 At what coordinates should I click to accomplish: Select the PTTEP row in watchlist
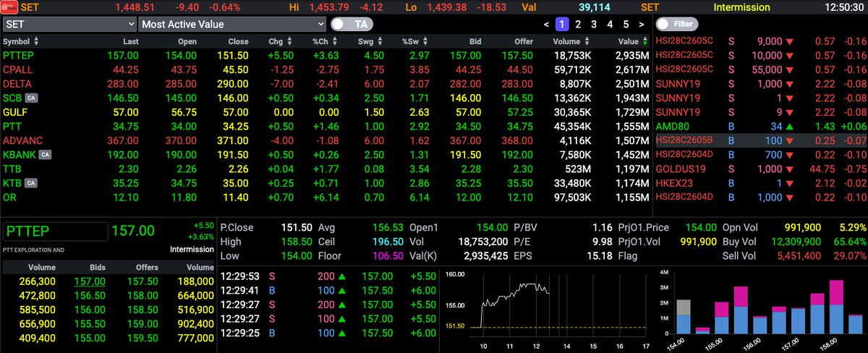pyautogui.click(x=325, y=55)
